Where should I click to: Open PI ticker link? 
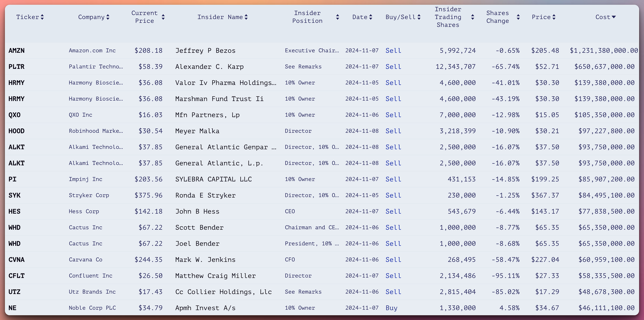[12, 179]
